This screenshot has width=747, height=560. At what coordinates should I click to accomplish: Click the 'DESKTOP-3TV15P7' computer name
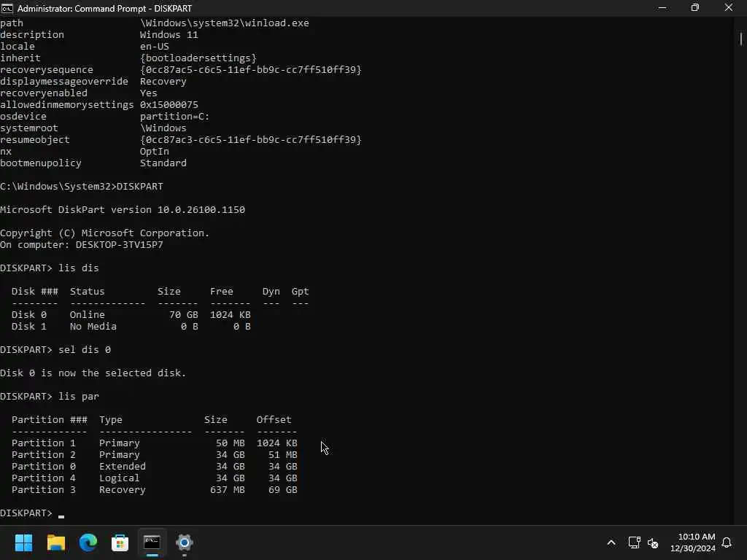tap(119, 245)
